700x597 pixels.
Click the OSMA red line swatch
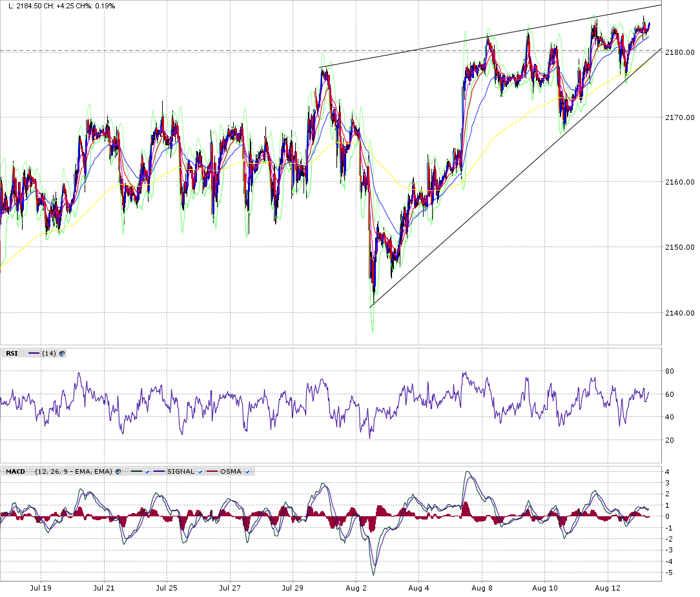coord(212,472)
